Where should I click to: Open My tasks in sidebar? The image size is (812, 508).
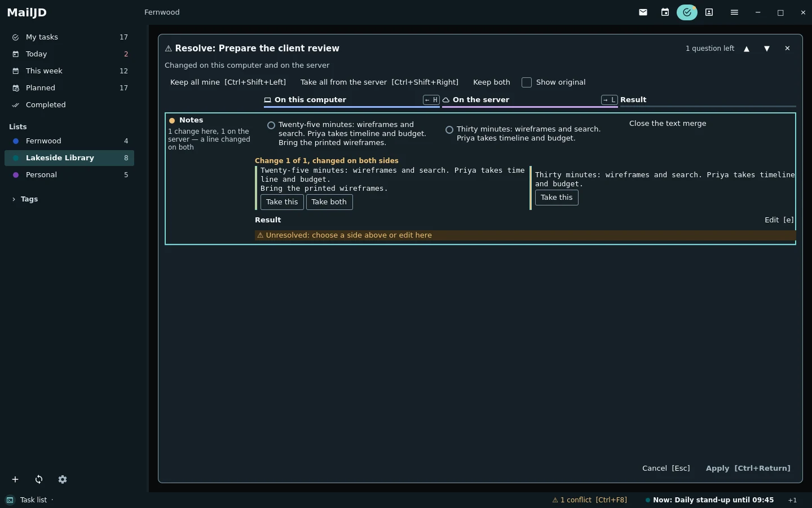[x=70, y=37]
